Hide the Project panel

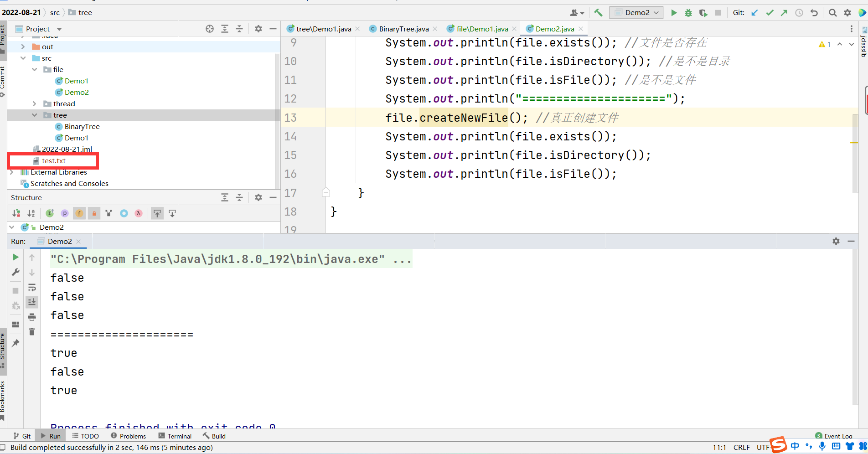(x=273, y=29)
